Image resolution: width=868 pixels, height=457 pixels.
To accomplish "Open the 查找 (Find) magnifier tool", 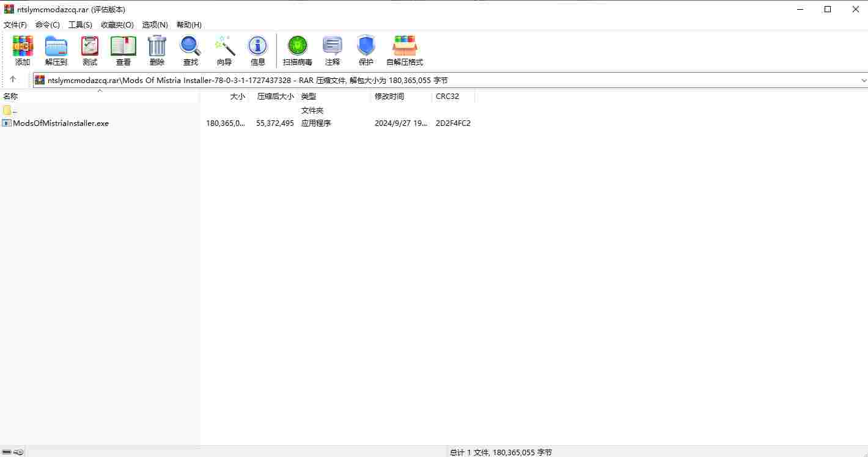I will tap(190, 46).
